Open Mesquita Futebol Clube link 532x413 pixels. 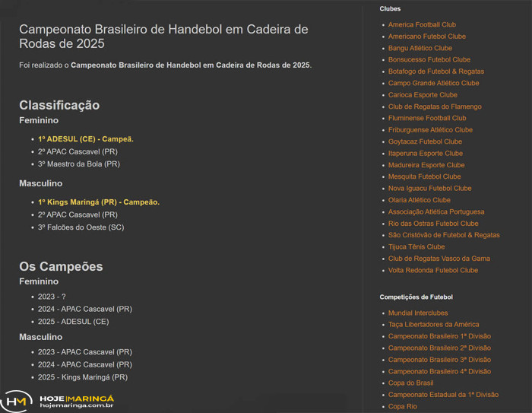coord(424,176)
